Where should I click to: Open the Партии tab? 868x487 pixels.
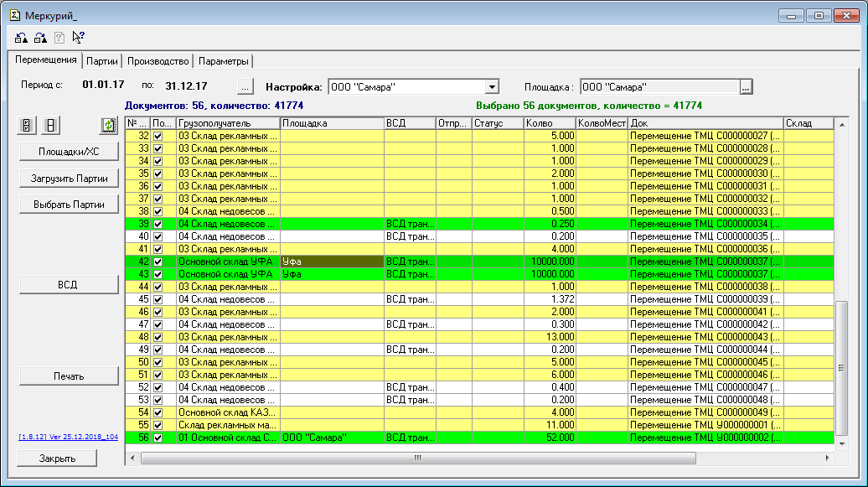coord(102,61)
